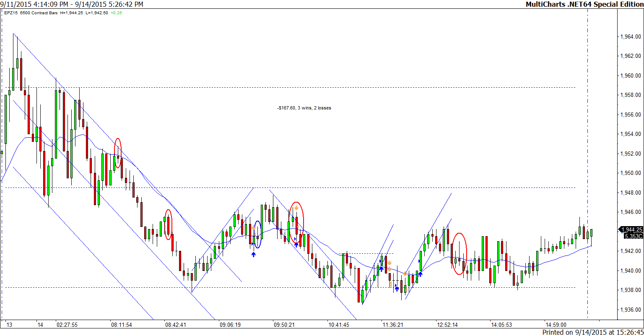Select the blue ellipse drawing on the chart
Screen dimensions: 644x336
pos(258,234)
